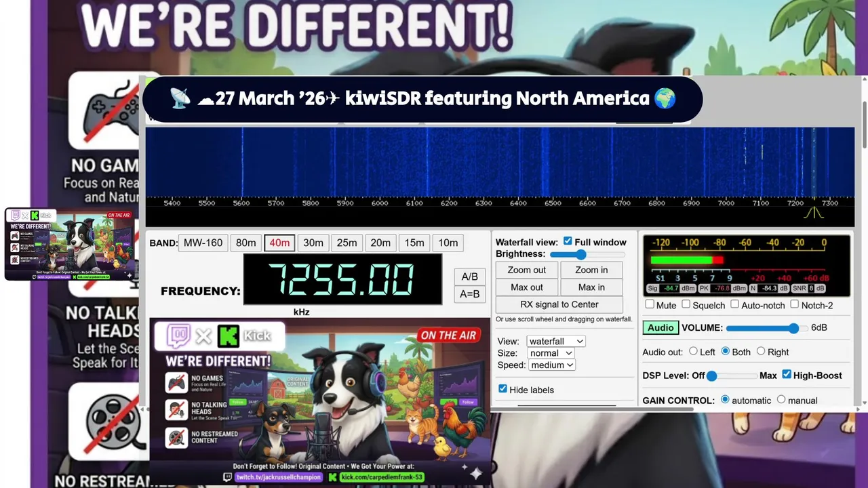The width and height of the screenshot is (868, 488).
Task: Enable the Mute checkbox
Action: coord(650,304)
